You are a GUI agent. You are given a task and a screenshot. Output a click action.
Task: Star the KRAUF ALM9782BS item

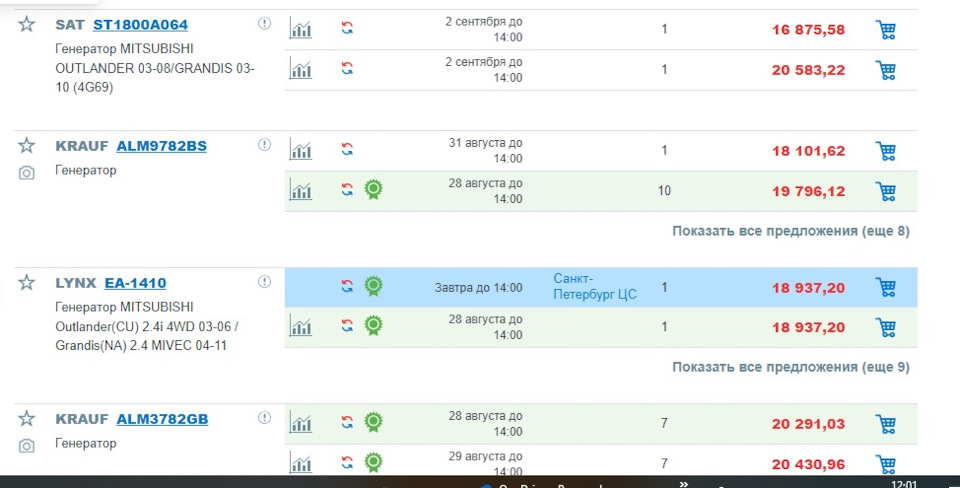[27, 146]
